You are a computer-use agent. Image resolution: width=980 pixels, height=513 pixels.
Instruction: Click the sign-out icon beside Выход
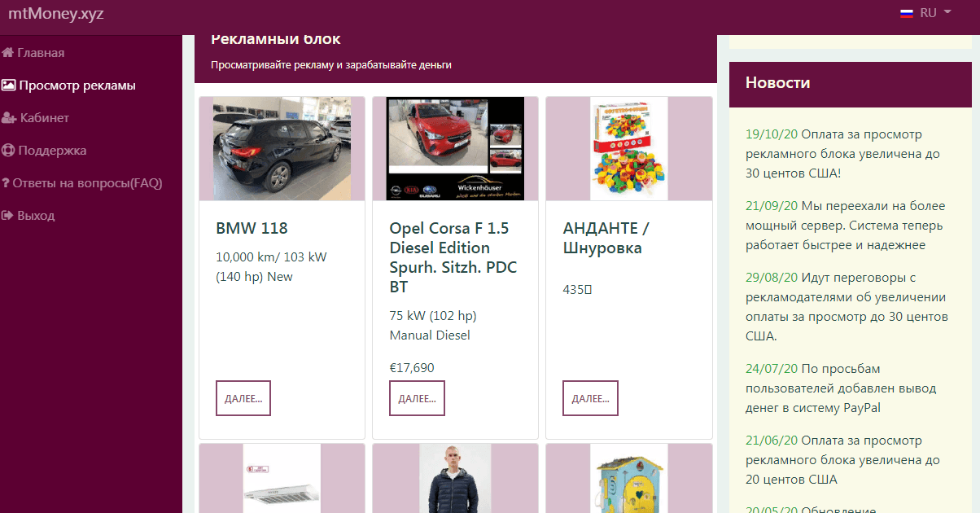point(7,216)
